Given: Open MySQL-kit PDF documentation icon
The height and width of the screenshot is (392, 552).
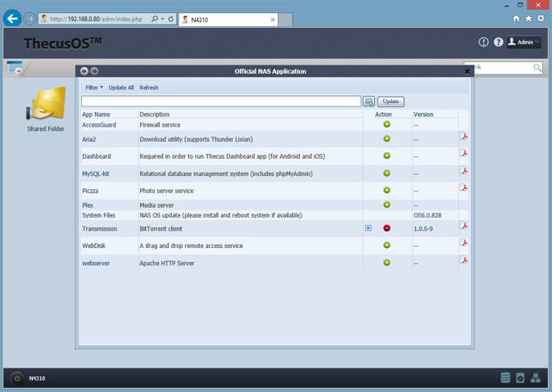Looking at the screenshot, I should pyautogui.click(x=464, y=170).
